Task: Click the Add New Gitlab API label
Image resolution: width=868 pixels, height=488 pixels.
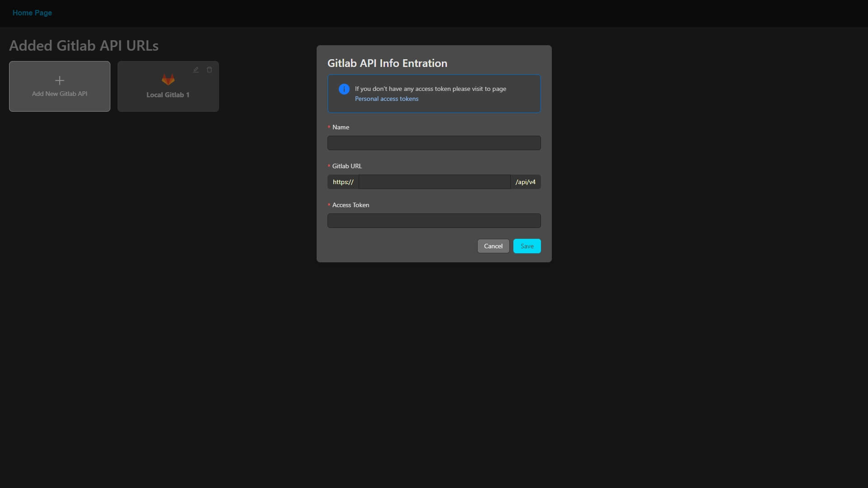Action: [60, 94]
